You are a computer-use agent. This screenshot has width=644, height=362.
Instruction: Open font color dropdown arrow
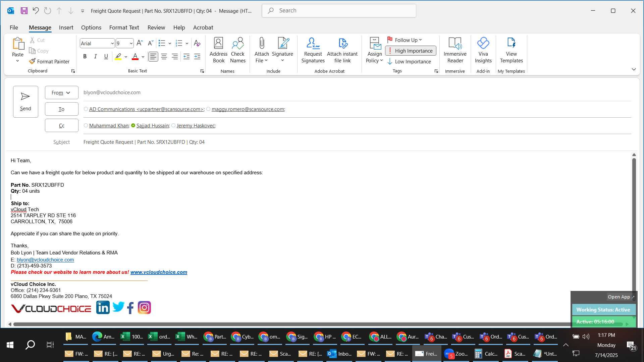(143, 57)
